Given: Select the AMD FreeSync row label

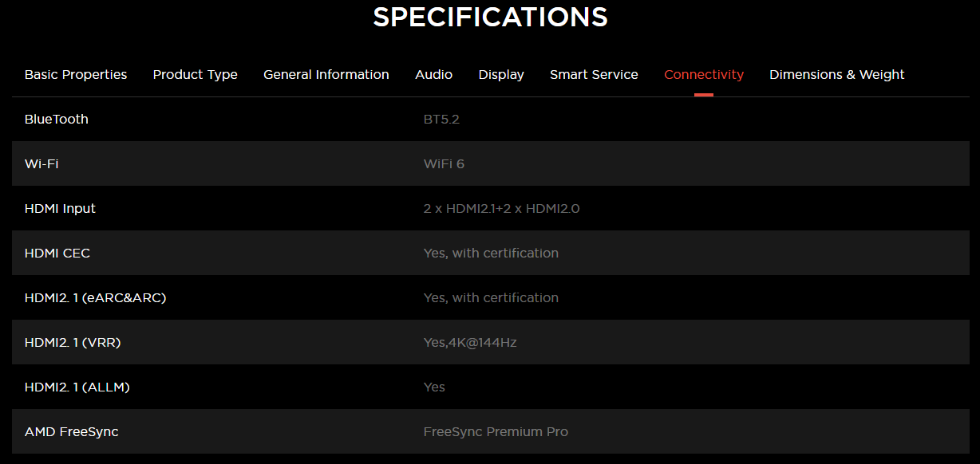Looking at the screenshot, I should click(71, 432).
